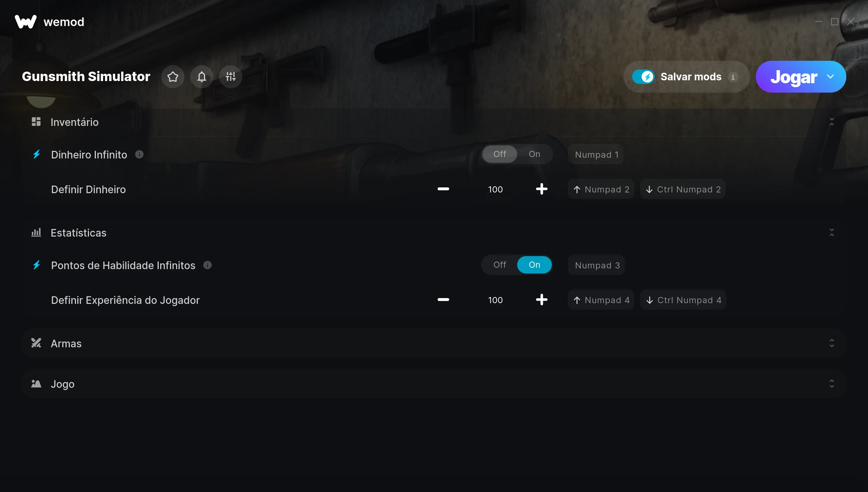The width and height of the screenshot is (868, 492).
Task: Add Gunsmith Simulator to favorites with star icon
Action: pyautogui.click(x=173, y=77)
